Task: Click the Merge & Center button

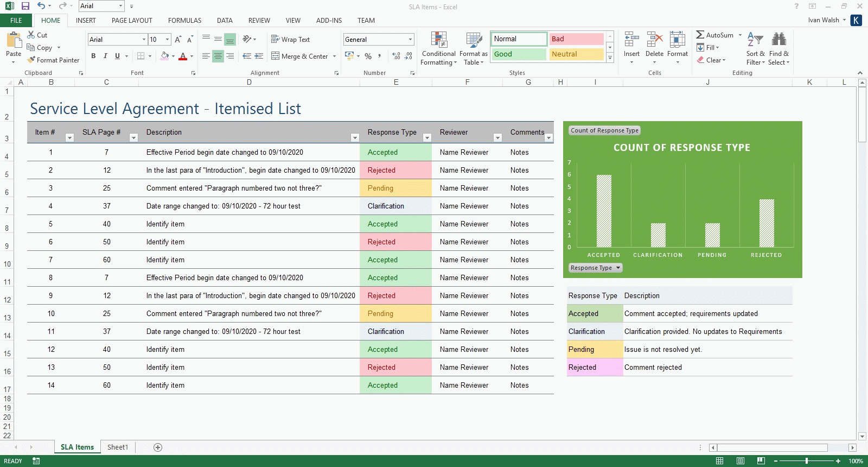Action: tap(299, 56)
